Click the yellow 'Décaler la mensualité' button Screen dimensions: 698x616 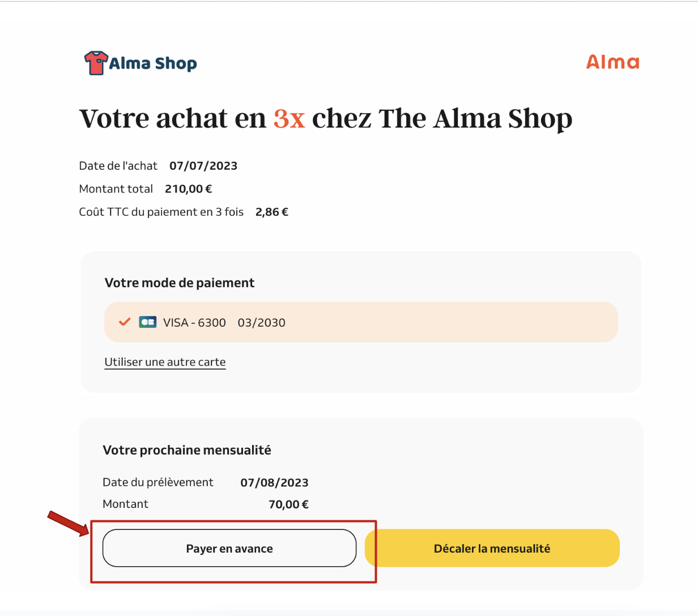coord(492,548)
